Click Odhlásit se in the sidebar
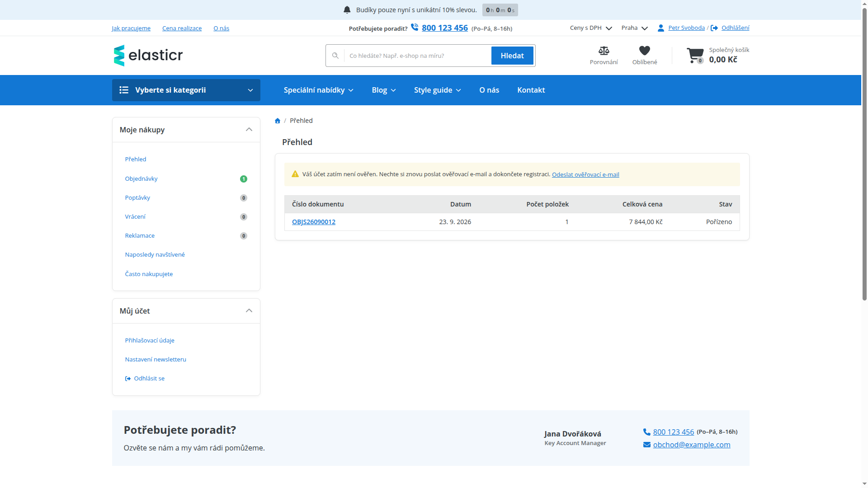Screen dimensions: 868x488 [145, 378]
